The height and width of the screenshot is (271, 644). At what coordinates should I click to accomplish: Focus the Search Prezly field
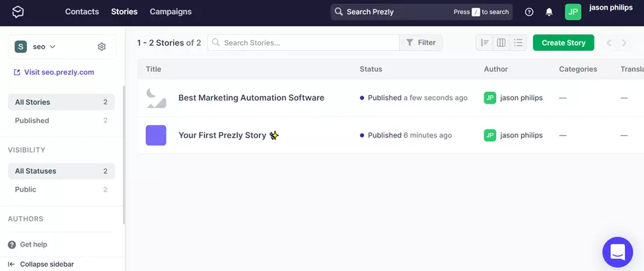click(x=421, y=12)
